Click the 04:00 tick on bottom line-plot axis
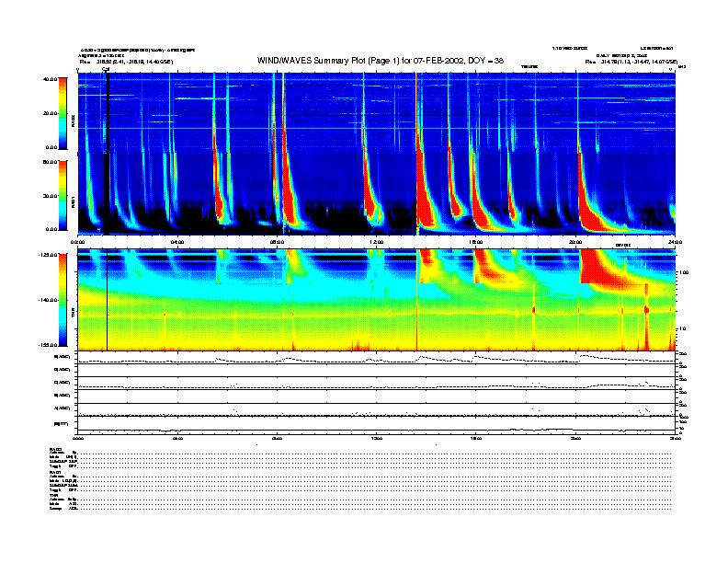This screenshot has height=563, width=728. (177, 438)
